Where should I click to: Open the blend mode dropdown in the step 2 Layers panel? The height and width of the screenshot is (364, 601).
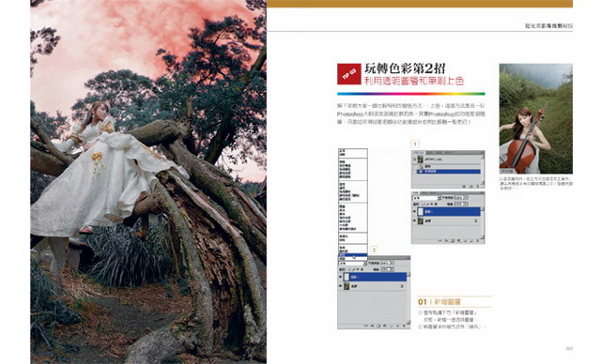[353, 264]
